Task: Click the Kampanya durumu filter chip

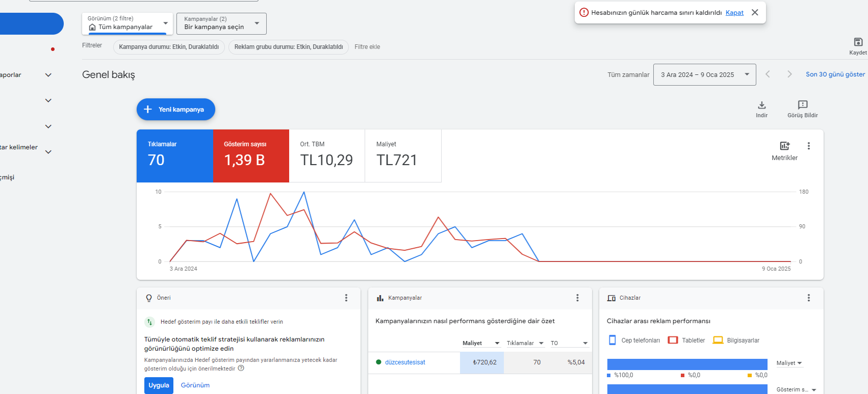Action: click(x=169, y=47)
